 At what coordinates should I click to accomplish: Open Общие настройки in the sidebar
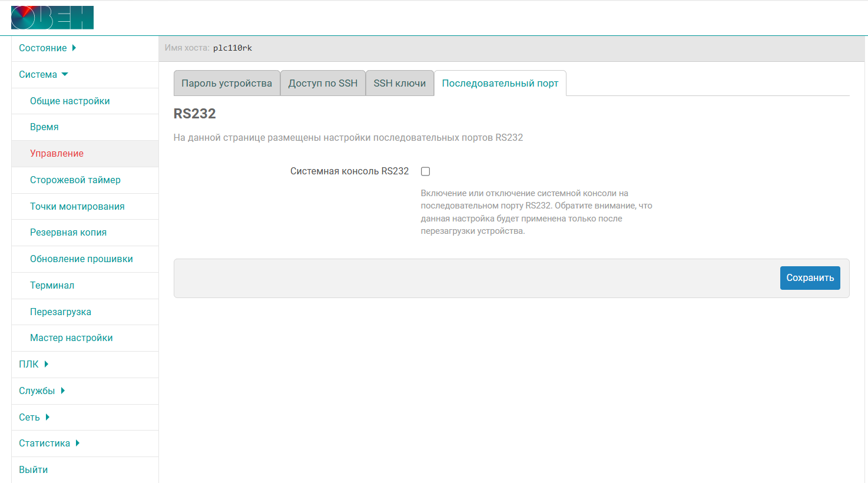(85, 101)
